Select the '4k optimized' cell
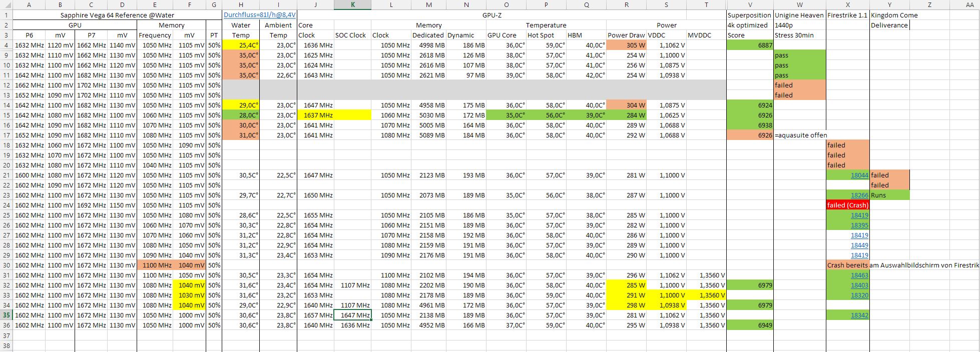Image resolution: width=980 pixels, height=352 pixels. pyautogui.click(x=750, y=25)
